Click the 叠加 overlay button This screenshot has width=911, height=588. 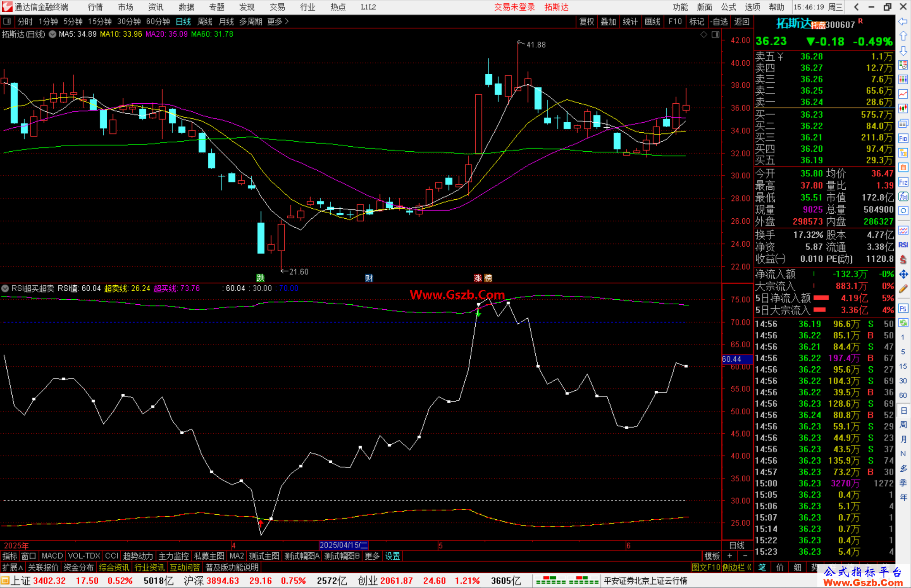[609, 21]
